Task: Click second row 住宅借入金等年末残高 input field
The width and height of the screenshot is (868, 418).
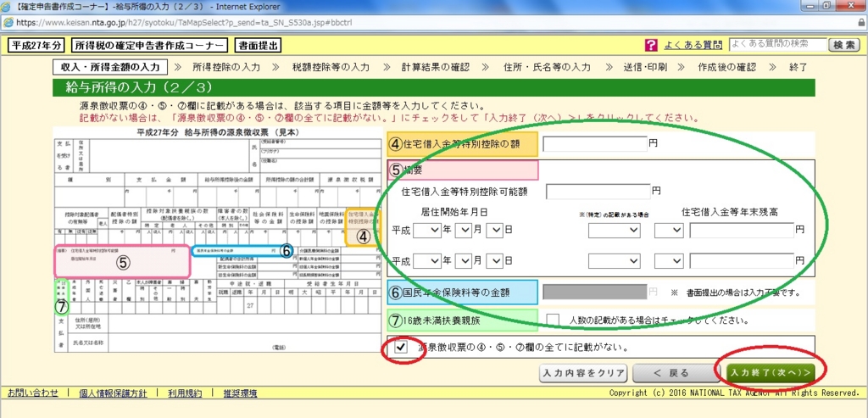Action: [x=742, y=259]
